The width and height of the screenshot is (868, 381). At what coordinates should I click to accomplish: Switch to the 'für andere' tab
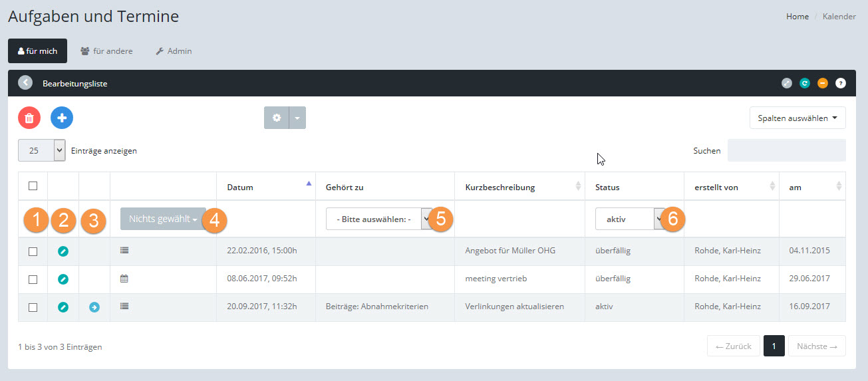(106, 51)
